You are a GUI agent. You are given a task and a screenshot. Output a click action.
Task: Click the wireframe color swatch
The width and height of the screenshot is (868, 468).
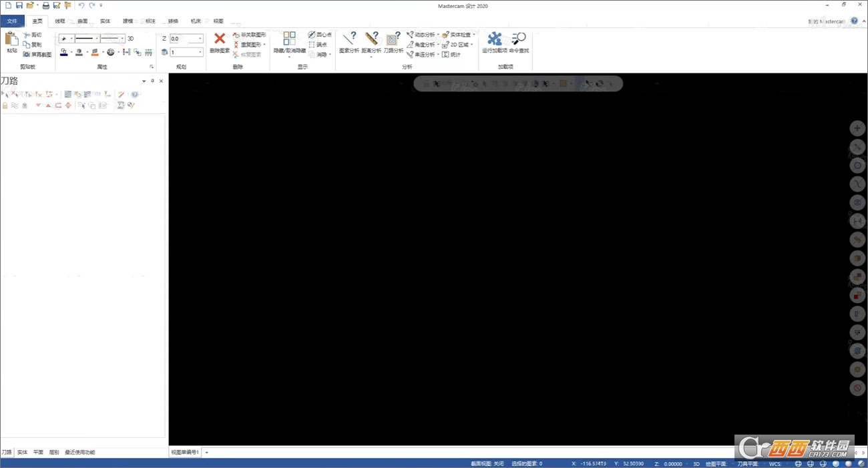coord(63,52)
